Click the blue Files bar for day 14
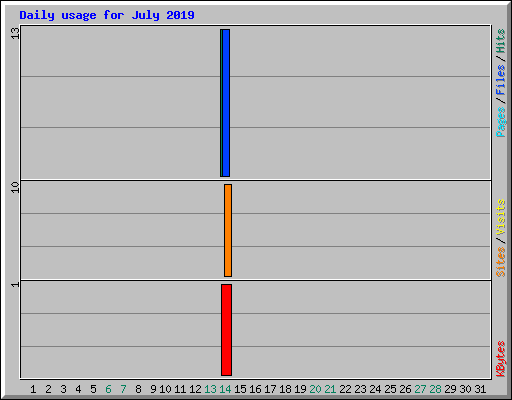The width and height of the screenshot is (512, 400). 226,103
